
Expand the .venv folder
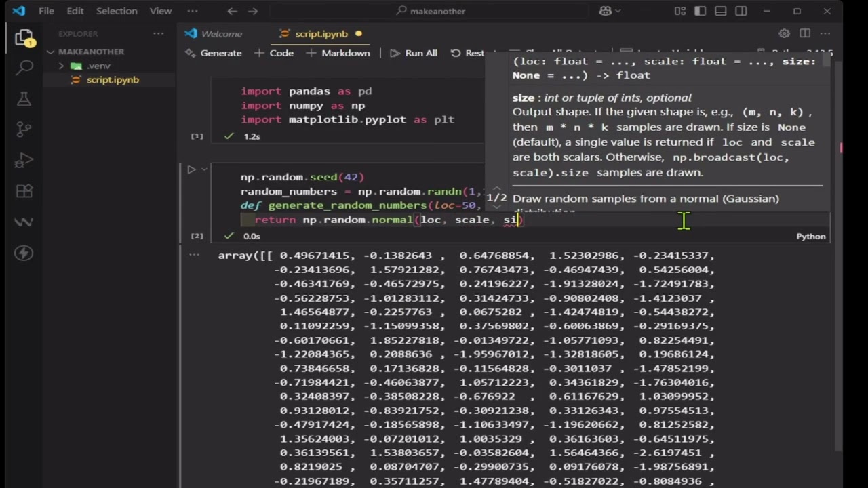pos(98,66)
